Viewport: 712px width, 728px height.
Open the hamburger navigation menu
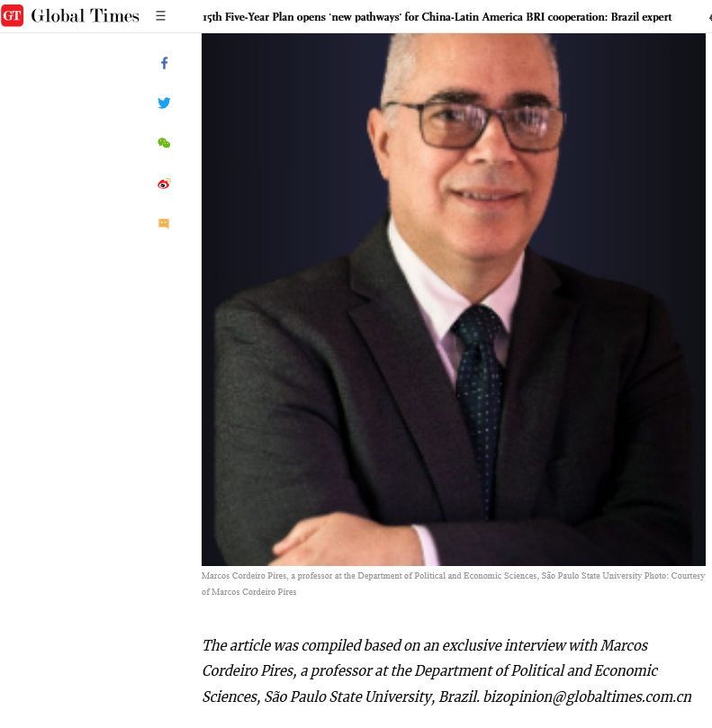[x=161, y=16]
